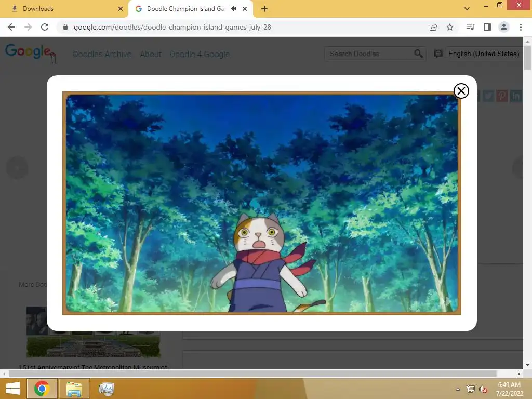
Task: Close the Downloads tab
Action: (120, 9)
